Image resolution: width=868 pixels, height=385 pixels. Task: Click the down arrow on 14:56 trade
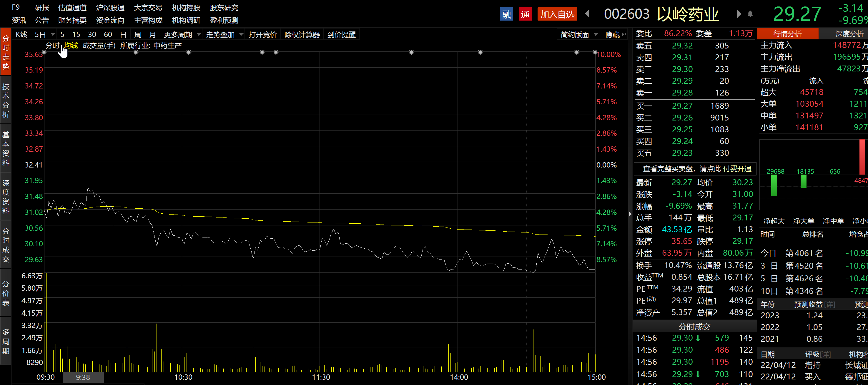click(698, 338)
